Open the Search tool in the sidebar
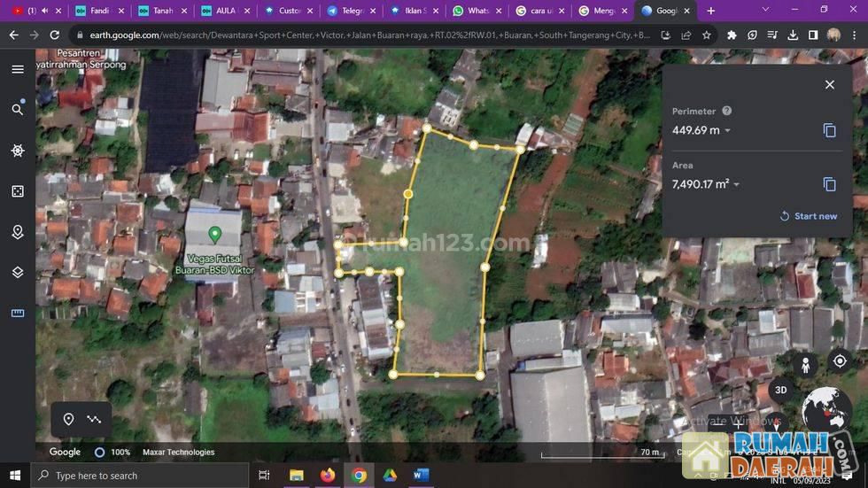The width and height of the screenshot is (868, 488). click(18, 109)
